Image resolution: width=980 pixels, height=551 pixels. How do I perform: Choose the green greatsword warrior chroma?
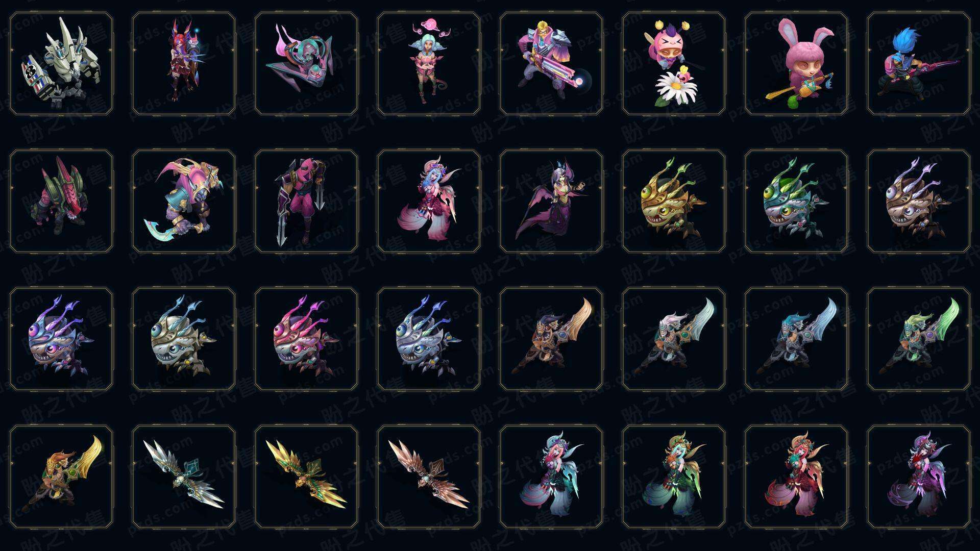(919, 339)
